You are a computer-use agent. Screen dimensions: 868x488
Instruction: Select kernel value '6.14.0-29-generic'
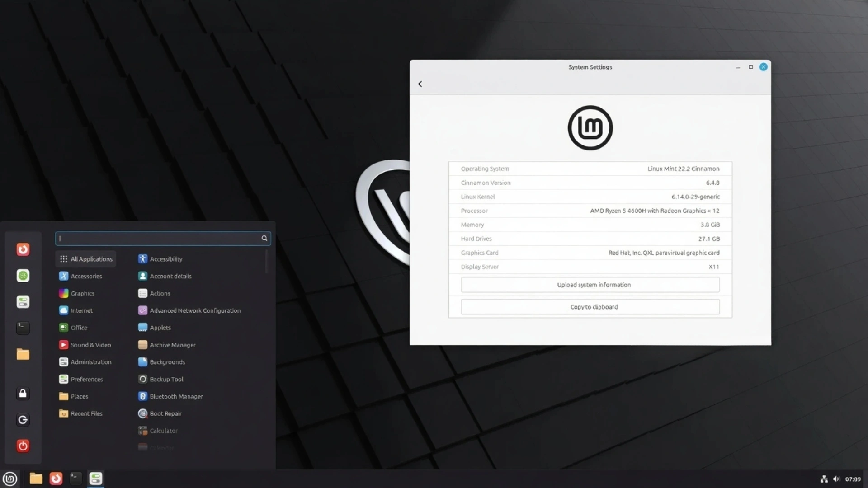[x=695, y=197]
